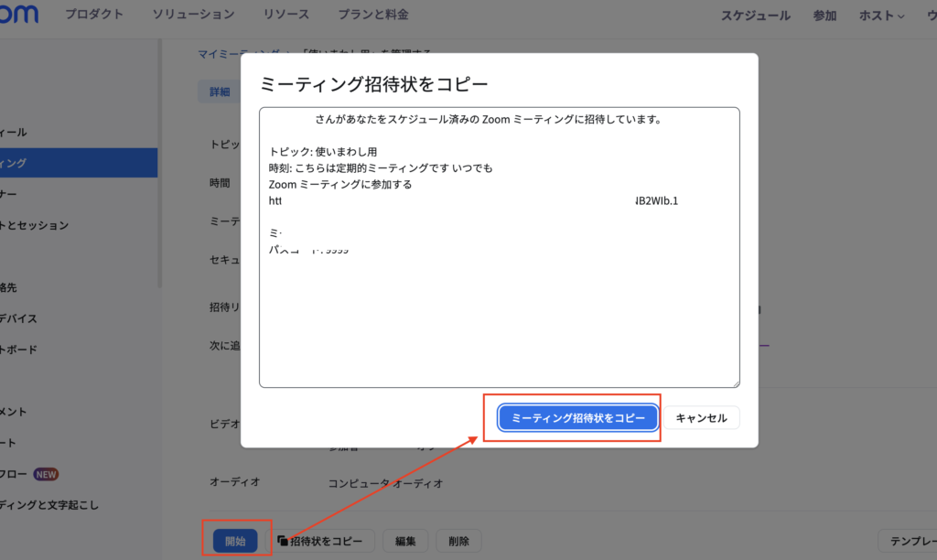
Task: Click the 招待状をコピー button at bottom
Action: tap(320, 541)
